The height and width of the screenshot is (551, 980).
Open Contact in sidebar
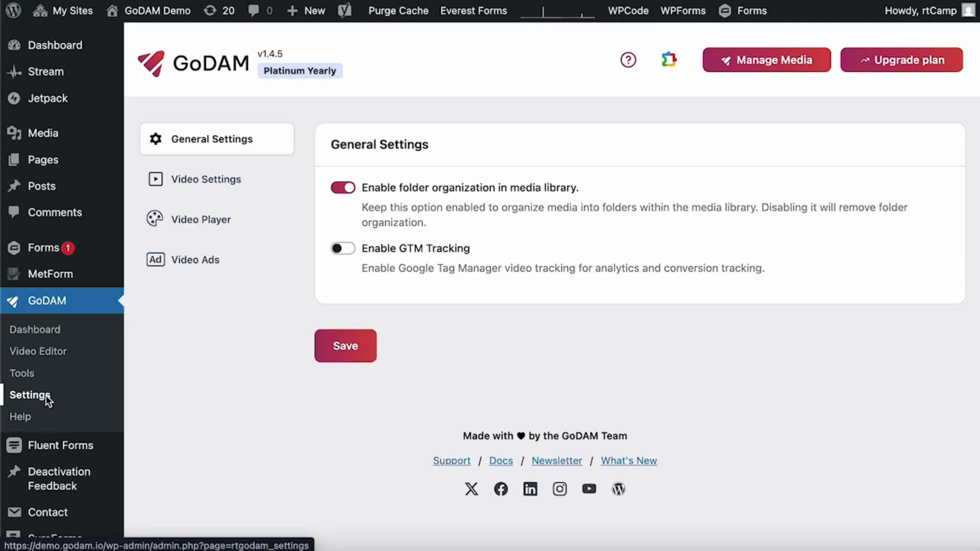[x=47, y=512]
